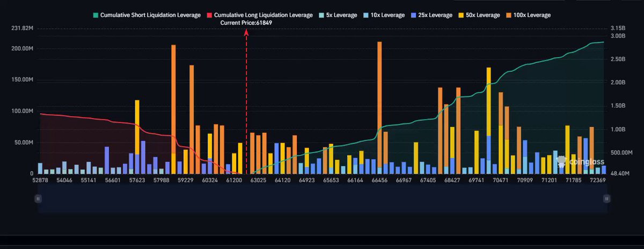644x249 pixels.
Task: Click the x-axis label 66967
Action: tap(404, 181)
